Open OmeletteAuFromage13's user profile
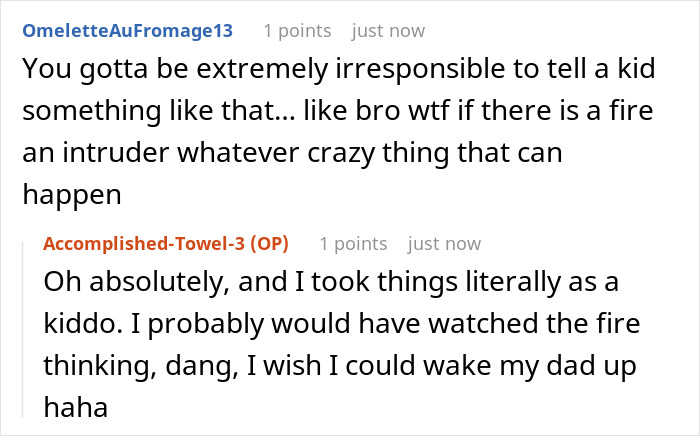Viewport: 700px width, 436px height. 126,30
